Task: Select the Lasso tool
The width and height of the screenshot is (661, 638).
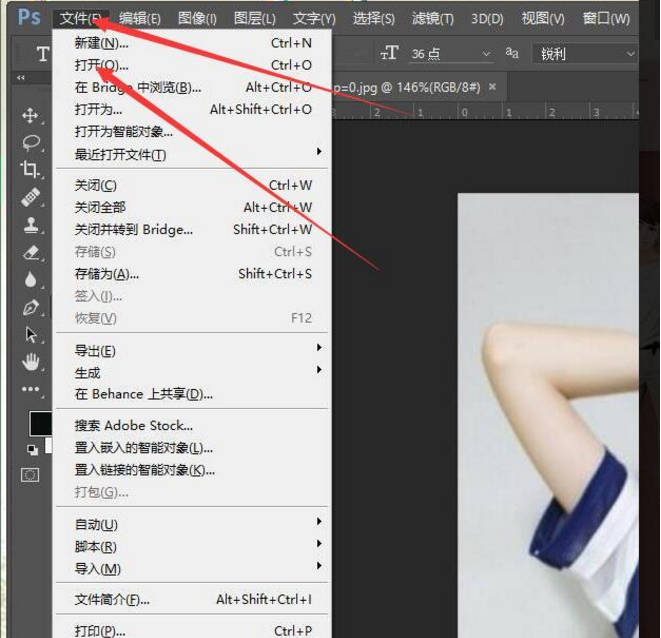Action: click(31, 143)
